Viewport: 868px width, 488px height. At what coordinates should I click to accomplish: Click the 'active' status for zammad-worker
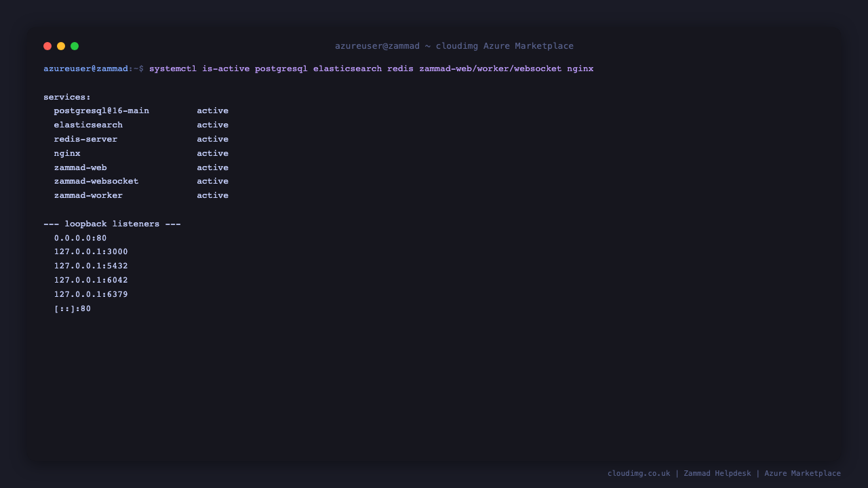[213, 196]
